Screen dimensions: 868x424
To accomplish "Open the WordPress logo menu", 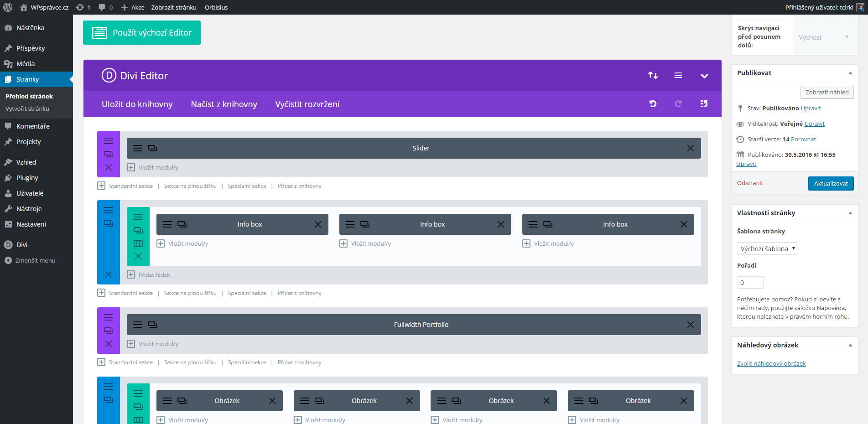I will coord(8,7).
